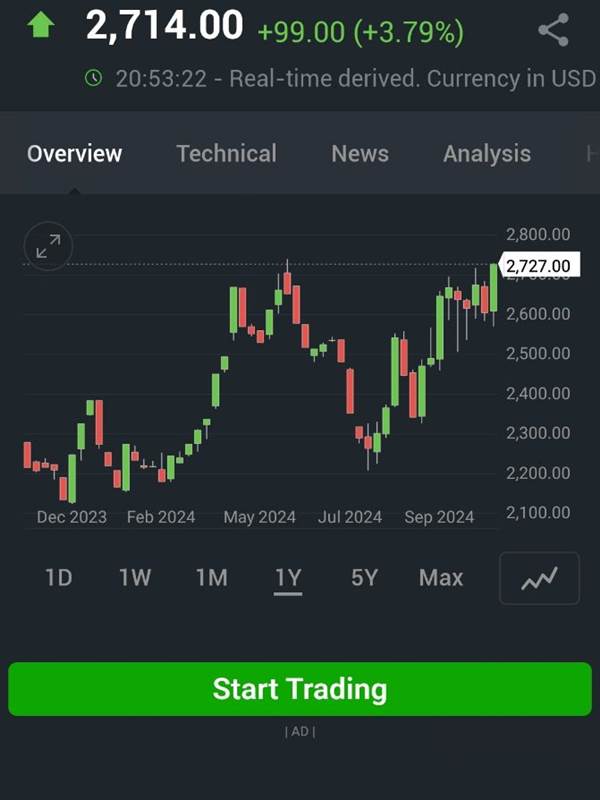Tap the 2,714.00 current price
The width and height of the screenshot is (600, 800).
pyautogui.click(x=165, y=25)
